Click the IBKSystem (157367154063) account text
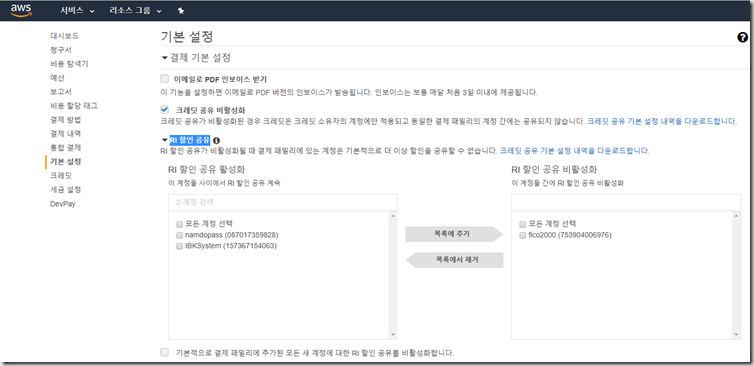Image resolution: width=754 pixels, height=366 pixels. coord(231,246)
